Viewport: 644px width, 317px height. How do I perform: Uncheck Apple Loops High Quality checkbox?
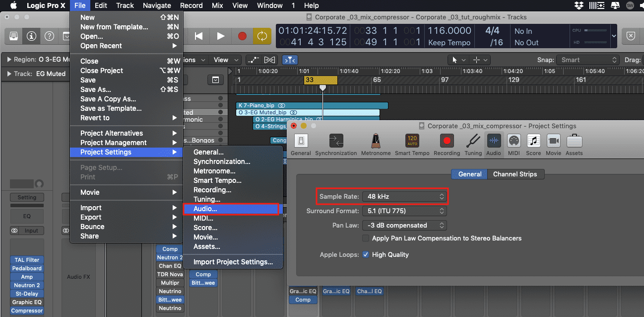tap(366, 255)
